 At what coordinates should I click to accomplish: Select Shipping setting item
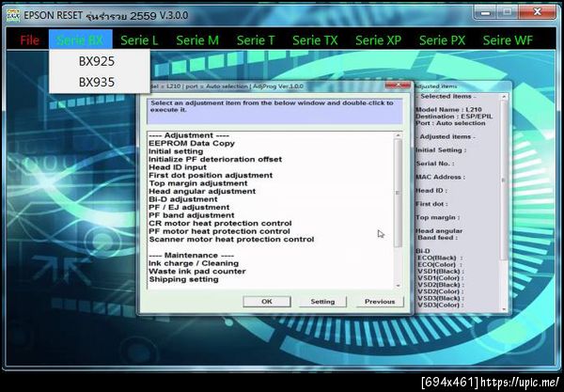pyautogui.click(x=183, y=279)
